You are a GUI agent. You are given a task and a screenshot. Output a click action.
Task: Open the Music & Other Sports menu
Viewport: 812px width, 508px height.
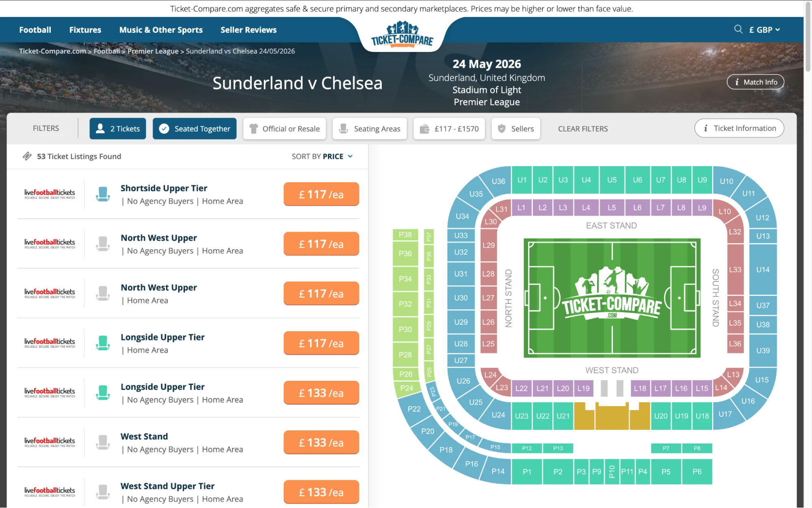pyautogui.click(x=161, y=29)
